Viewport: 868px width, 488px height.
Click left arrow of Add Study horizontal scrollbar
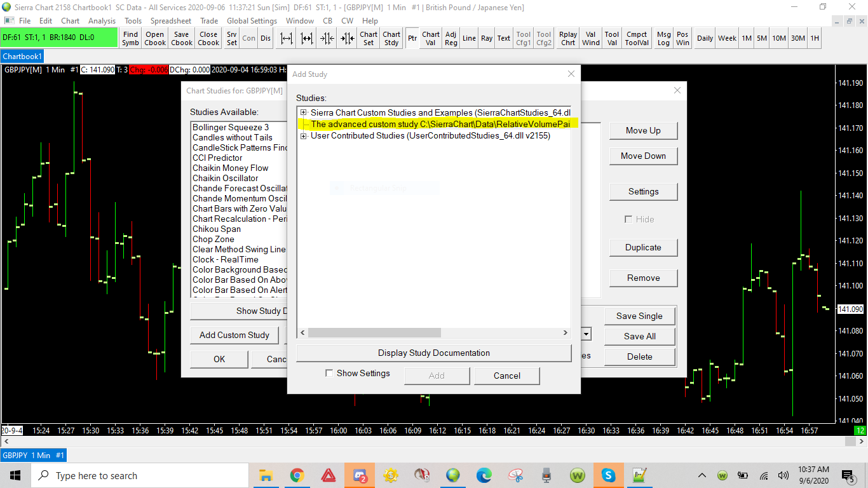pyautogui.click(x=302, y=332)
